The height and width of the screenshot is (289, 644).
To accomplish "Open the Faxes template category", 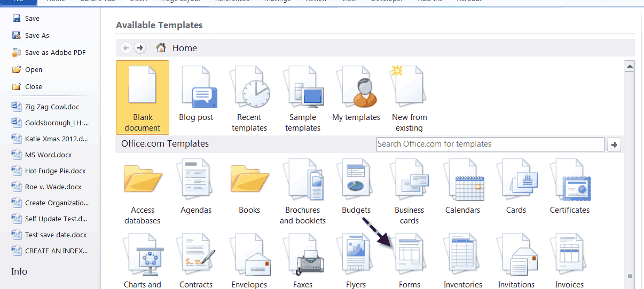I will click(x=303, y=261).
